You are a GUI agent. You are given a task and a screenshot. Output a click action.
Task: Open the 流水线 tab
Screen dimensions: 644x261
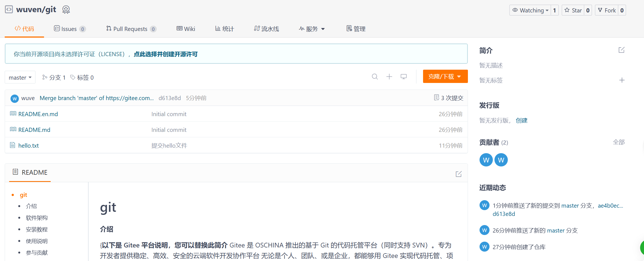(266, 29)
